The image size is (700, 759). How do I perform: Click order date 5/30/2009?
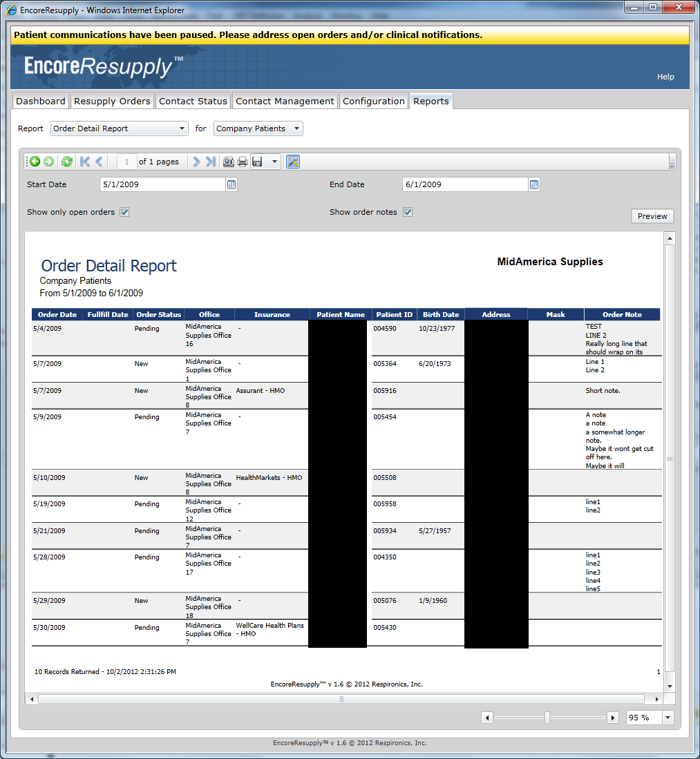click(49, 627)
